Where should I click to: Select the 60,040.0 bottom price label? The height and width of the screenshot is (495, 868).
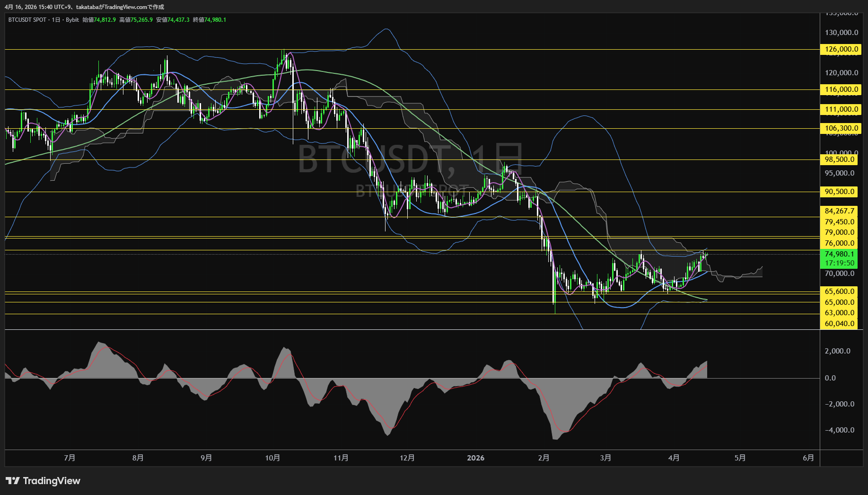click(x=840, y=324)
